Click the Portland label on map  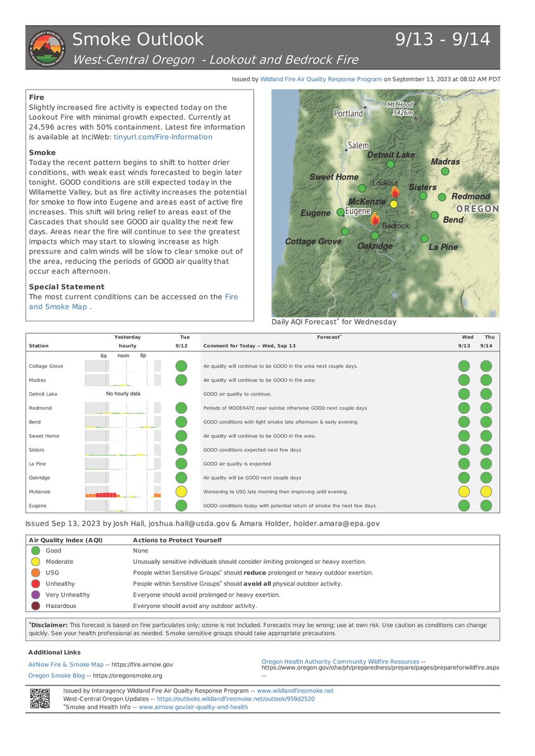(348, 113)
